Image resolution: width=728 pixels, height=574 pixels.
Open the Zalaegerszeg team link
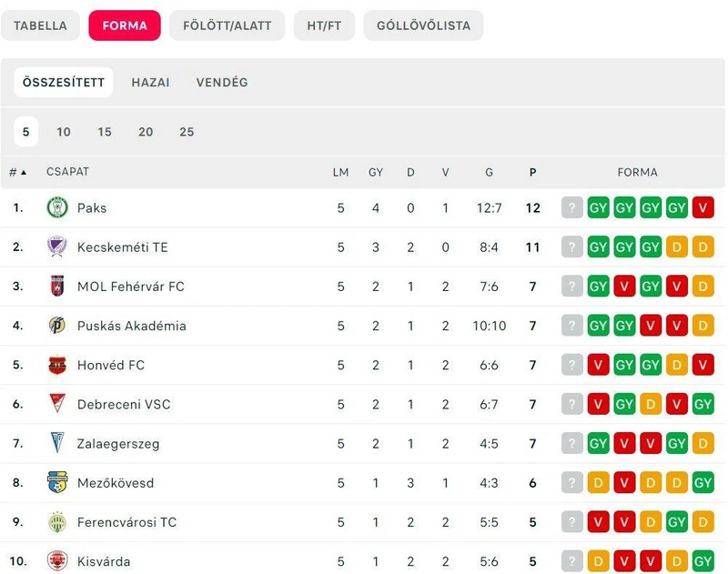(118, 444)
